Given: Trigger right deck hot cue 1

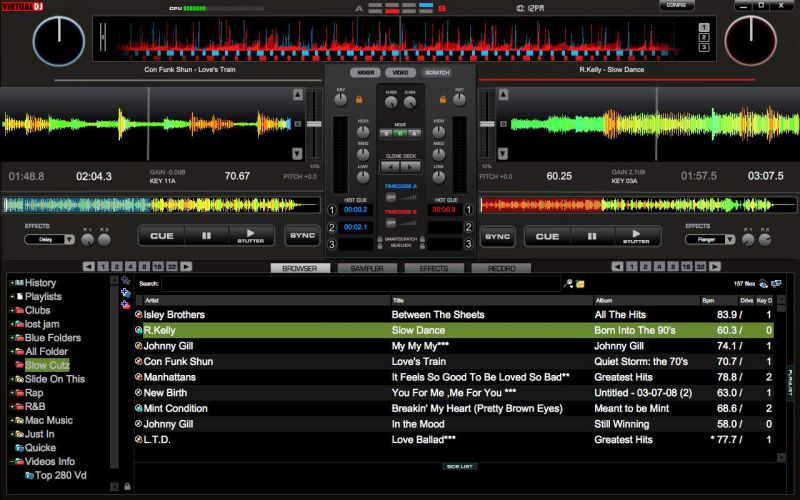Looking at the screenshot, I should 468,210.
